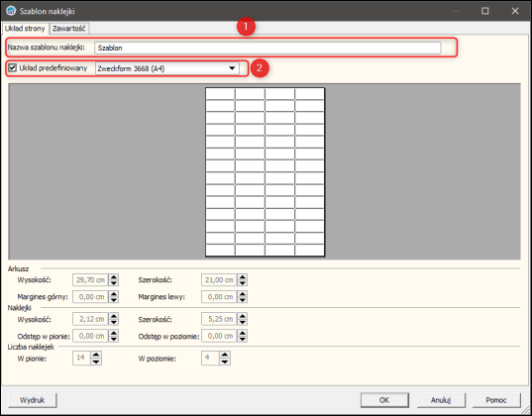
Task: Increase sheet Wysokość with up arrow
Action: [114, 277]
